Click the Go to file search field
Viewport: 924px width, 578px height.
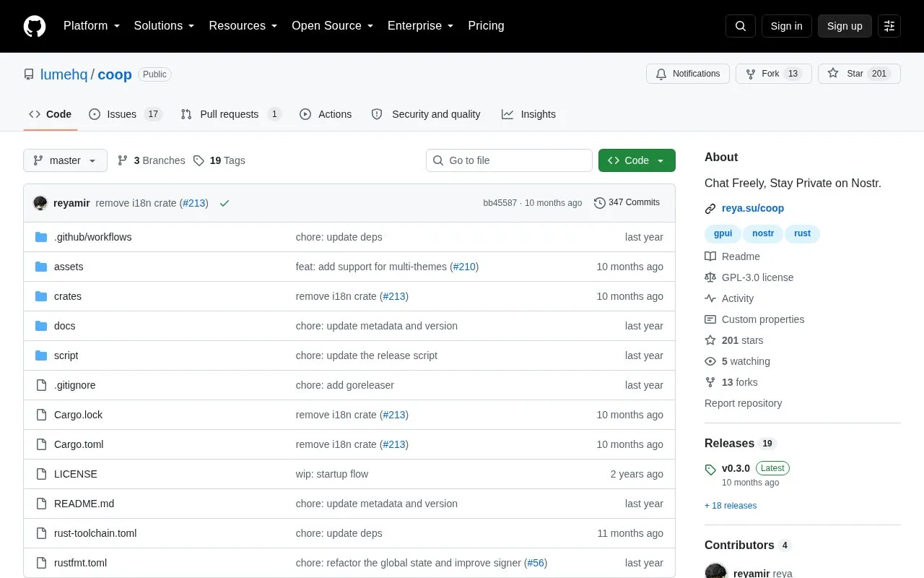click(x=509, y=160)
